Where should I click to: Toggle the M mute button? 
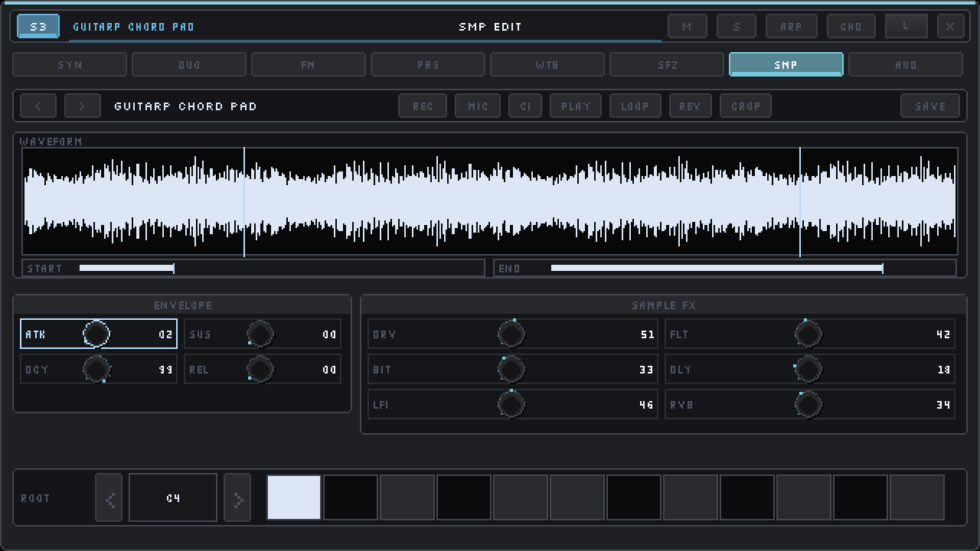click(687, 26)
